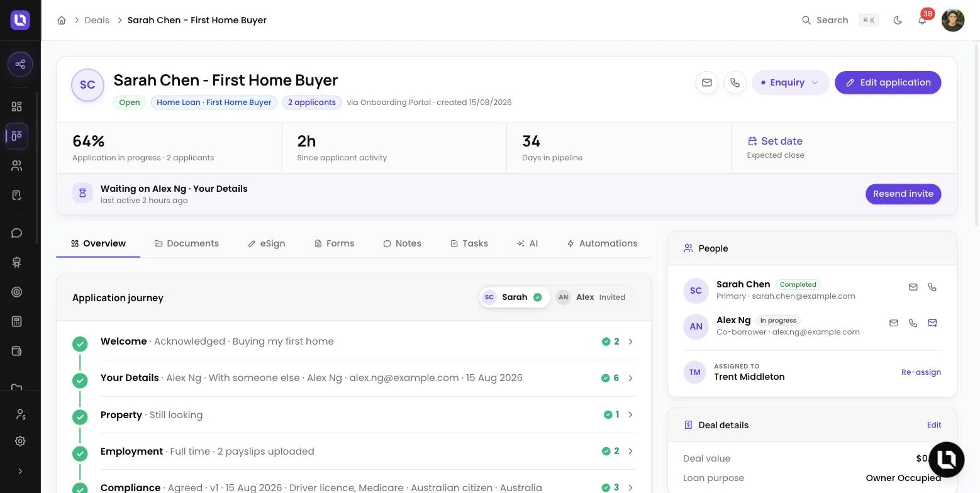
Task: Click Deals in the breadcrumb
Action: 97,20
